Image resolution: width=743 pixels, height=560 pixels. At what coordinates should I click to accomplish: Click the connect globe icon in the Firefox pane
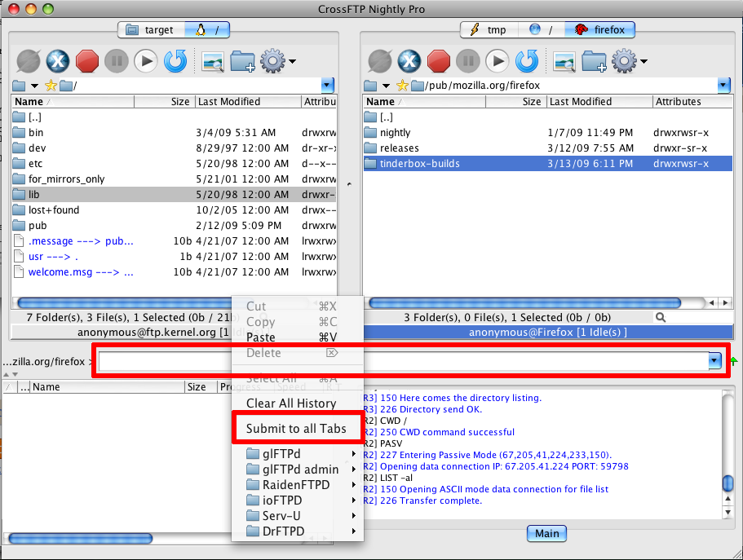(380, 62)
